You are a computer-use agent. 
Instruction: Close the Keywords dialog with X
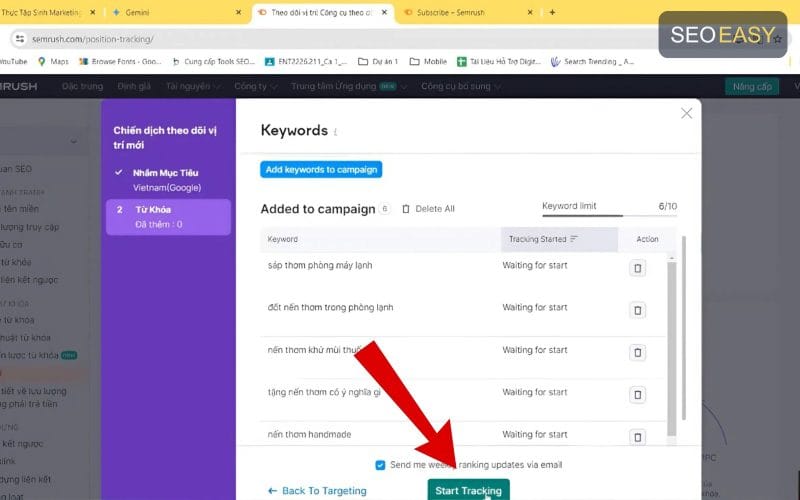point(687,113)
